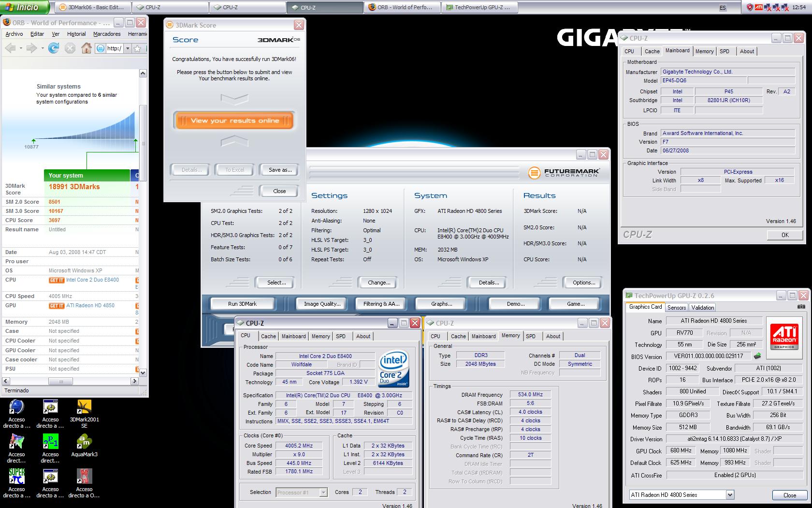The image size is (812, 508).
Task: Click the Inicio start button
Action: [25, 7]
